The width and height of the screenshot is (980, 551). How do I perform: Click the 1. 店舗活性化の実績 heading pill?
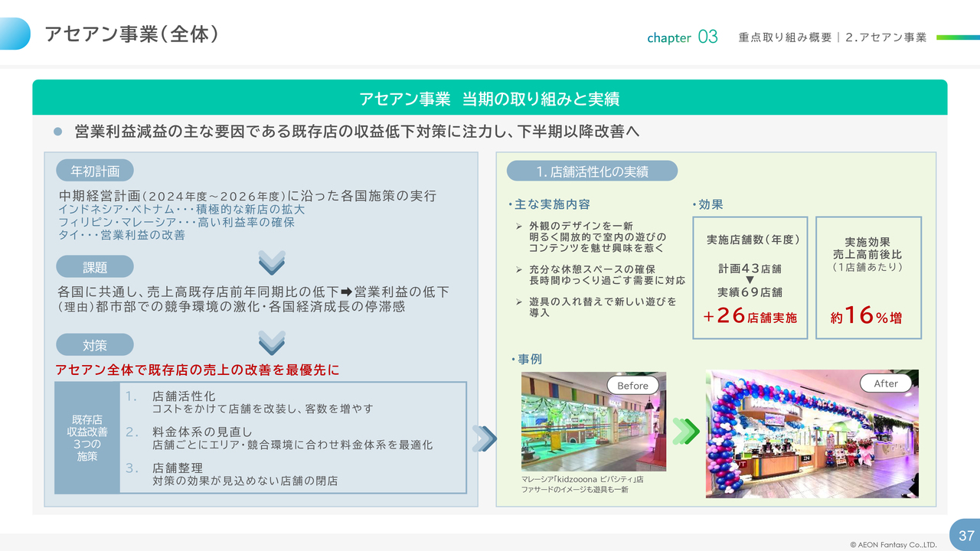(592, 171)
